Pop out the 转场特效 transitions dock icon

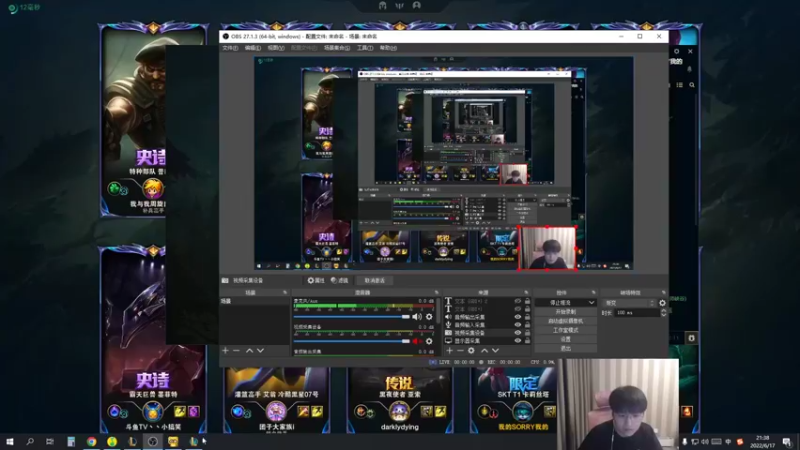coord(663,292)
